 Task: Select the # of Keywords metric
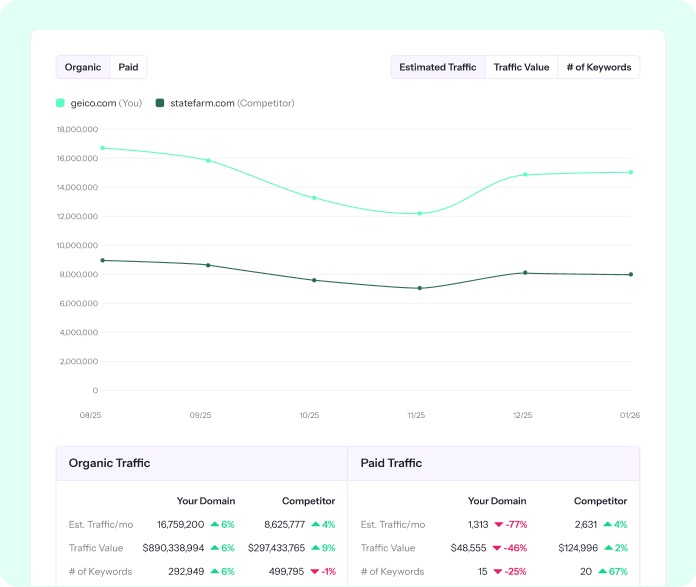tap(599, 67)
